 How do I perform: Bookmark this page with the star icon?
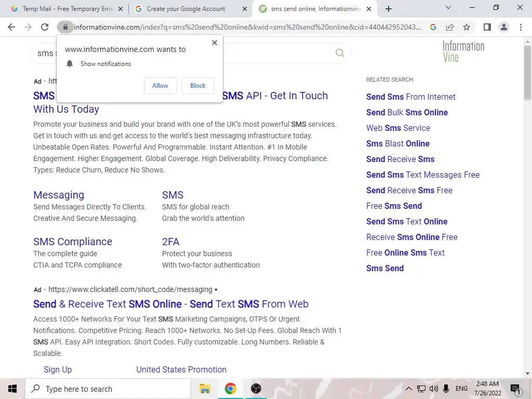tap(467, 27)
